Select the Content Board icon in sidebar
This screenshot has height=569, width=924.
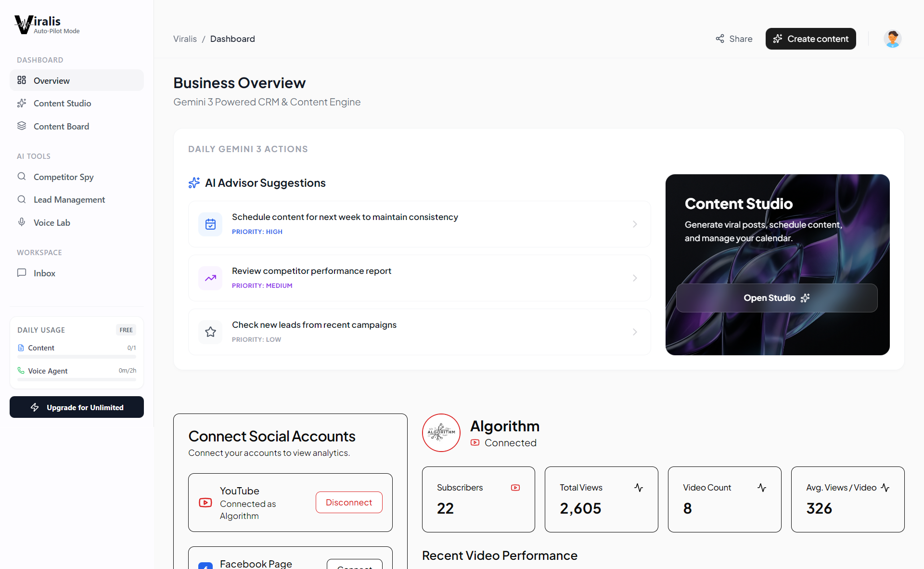coord(22,126)
